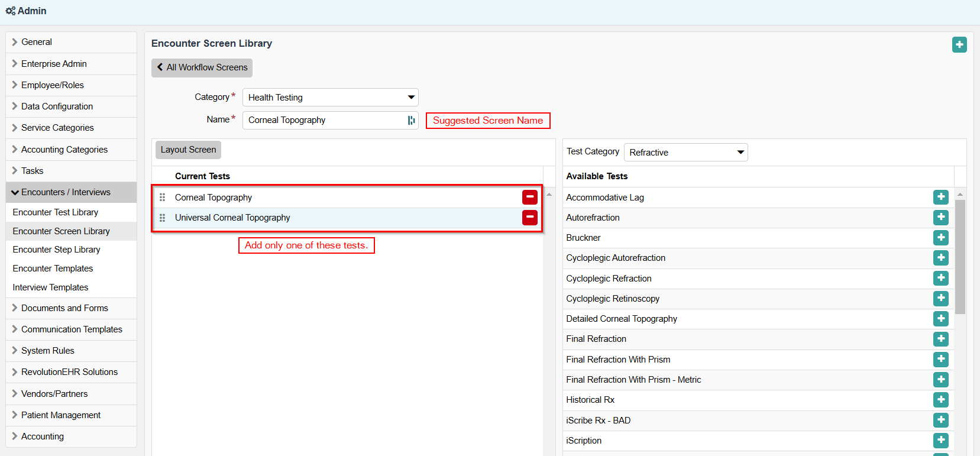This screenshot has width=980, height=456.
Task: Click the Layout Screen button
Action: [x=188, y=150]
